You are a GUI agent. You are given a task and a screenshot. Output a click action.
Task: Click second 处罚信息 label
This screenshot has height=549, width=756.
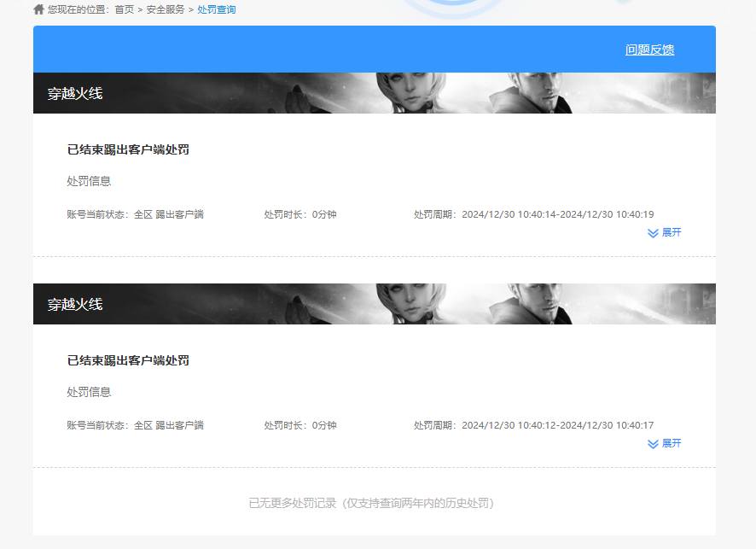(x=89, y=392)
